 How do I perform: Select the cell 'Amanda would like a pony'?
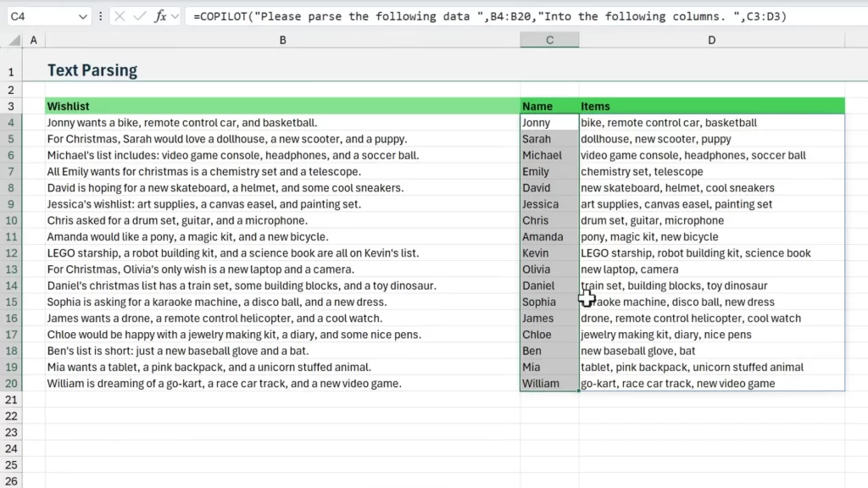click(x=282, y=237)
